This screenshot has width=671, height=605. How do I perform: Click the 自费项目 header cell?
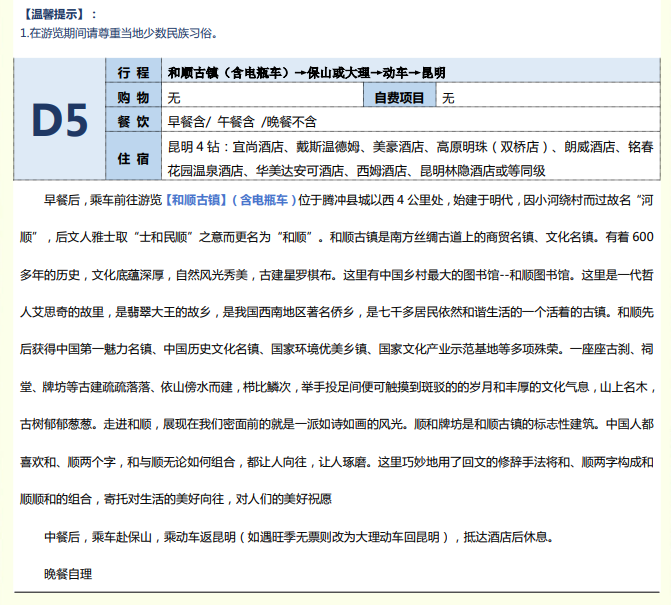coord(400,98)
